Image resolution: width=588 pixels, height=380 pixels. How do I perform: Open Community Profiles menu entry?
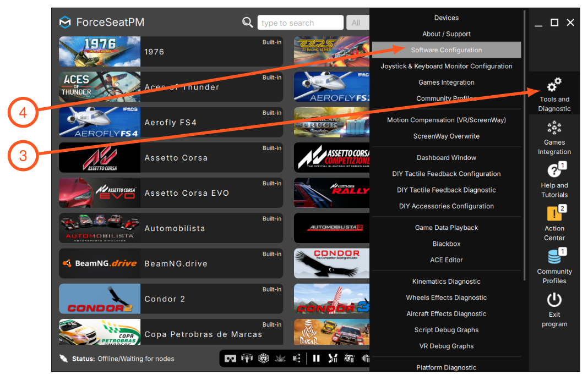(447, 98)
